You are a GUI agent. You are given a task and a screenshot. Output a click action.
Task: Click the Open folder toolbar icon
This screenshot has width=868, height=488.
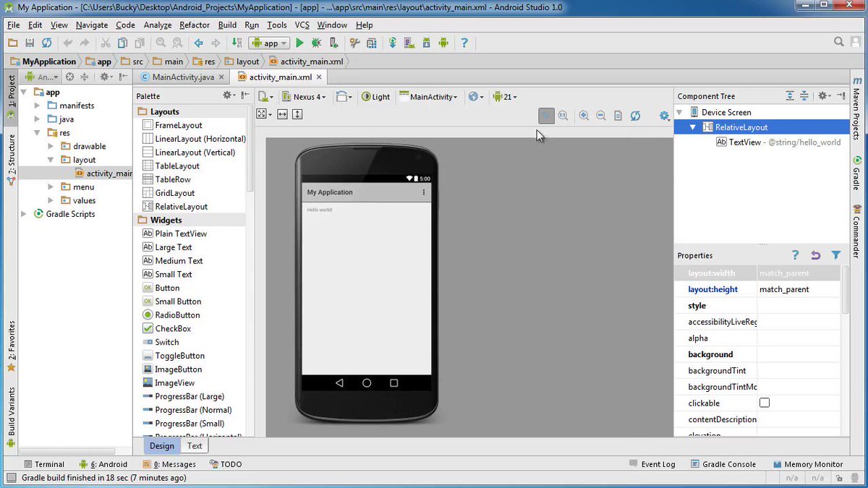point(13,43)
